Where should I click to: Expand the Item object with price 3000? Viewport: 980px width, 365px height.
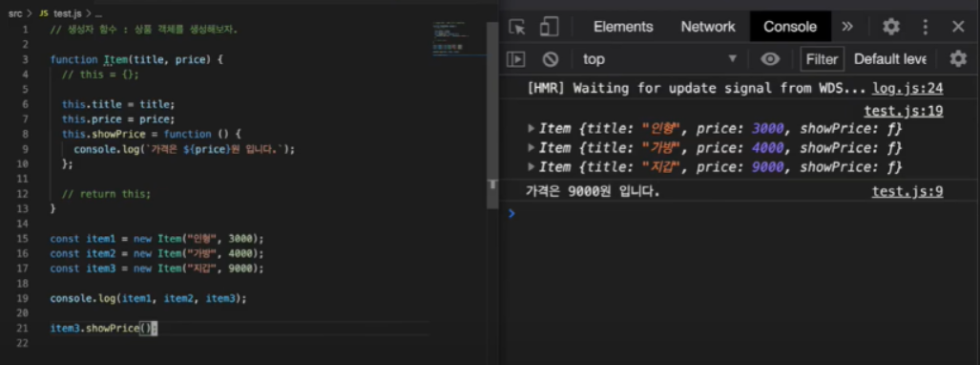coord(532,129)
